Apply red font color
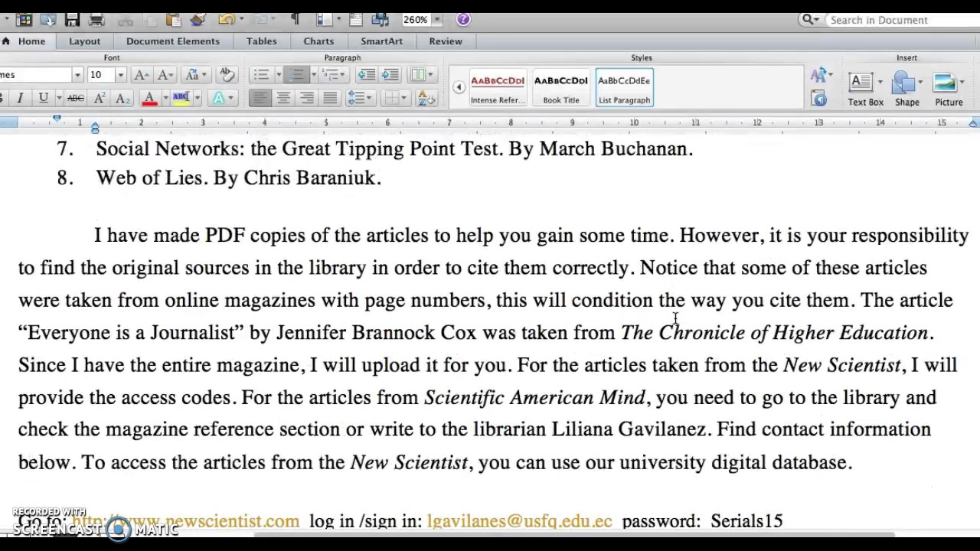Screen dimensions: 980x551 click(149, 98)
